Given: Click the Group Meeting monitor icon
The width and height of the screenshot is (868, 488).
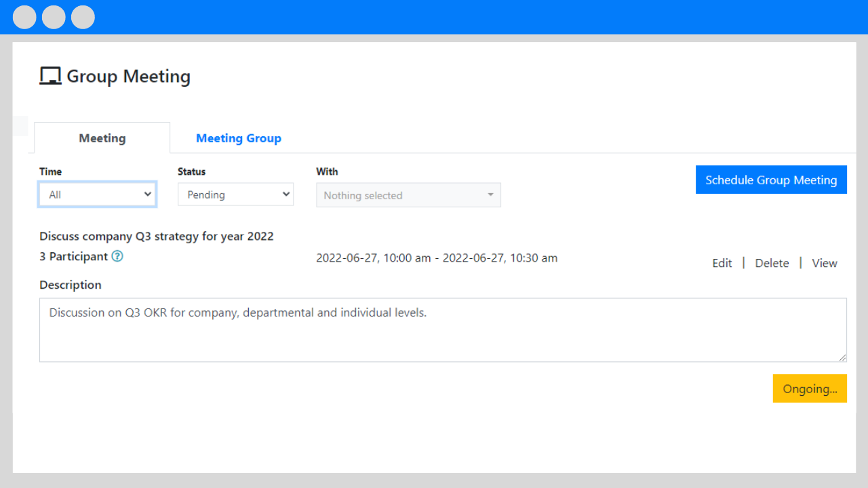Looking at the screenshot, I should point(50,76).
